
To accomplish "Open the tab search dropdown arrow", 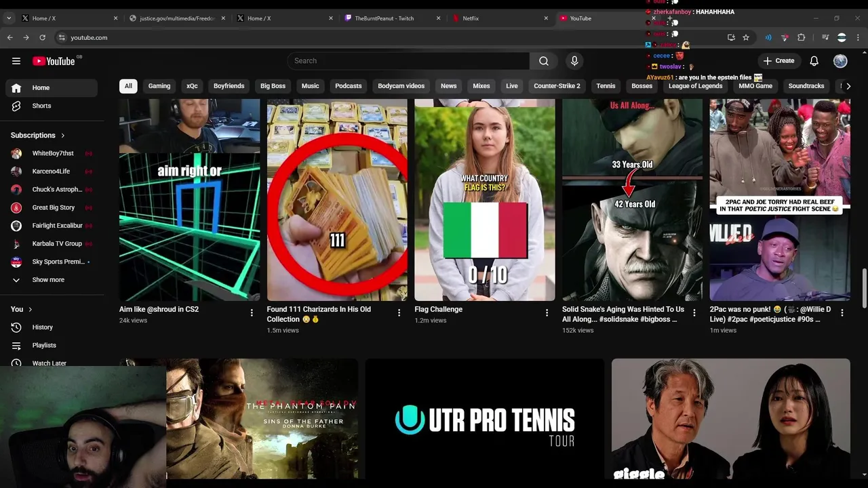I will coord(9,18).
